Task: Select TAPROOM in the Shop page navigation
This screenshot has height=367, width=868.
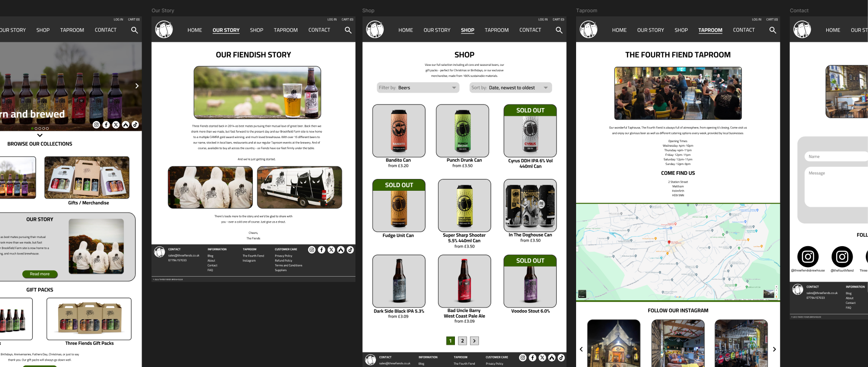Action: point(496,30)
